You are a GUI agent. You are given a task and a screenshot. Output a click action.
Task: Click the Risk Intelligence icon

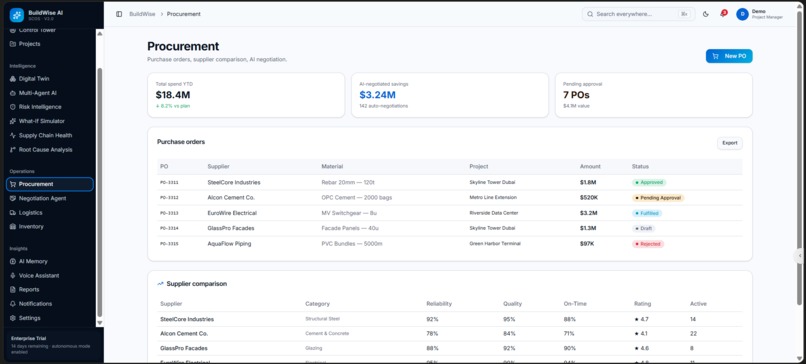pos(13,107)
